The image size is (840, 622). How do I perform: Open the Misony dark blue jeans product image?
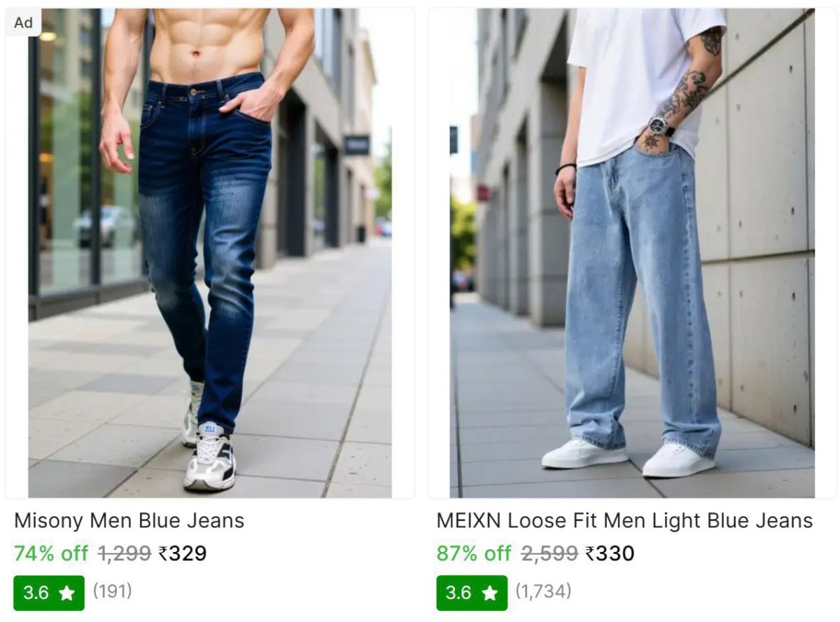[210, 253]
